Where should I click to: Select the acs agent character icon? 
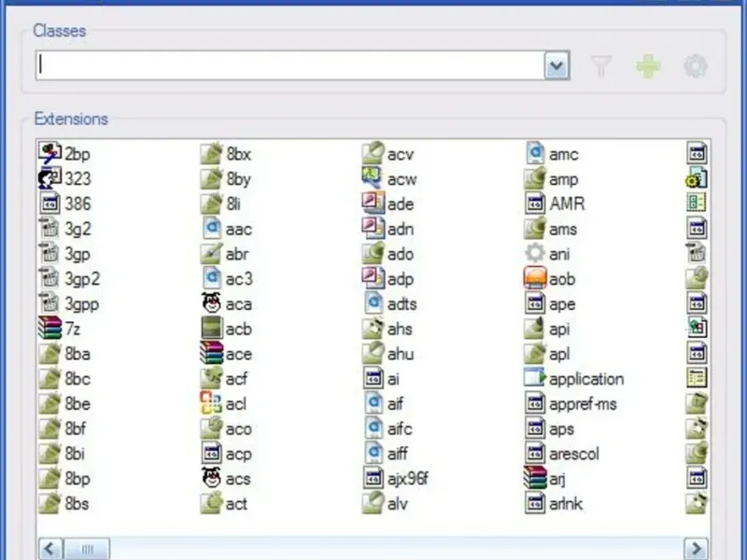click(x=212, y=478)
